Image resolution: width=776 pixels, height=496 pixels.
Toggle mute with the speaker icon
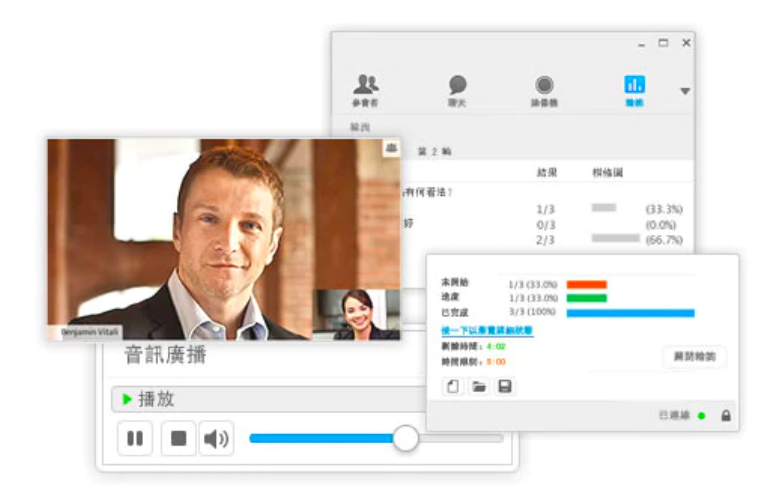pos(214,438)
